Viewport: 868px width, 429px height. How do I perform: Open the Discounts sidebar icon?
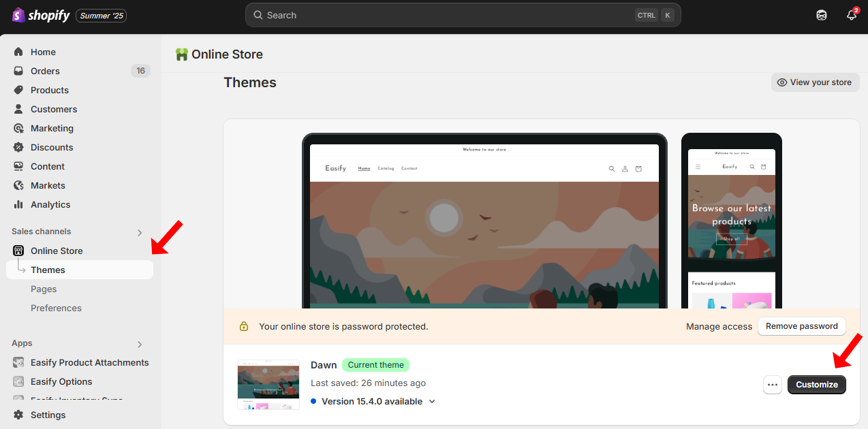(x=18, y=147)
